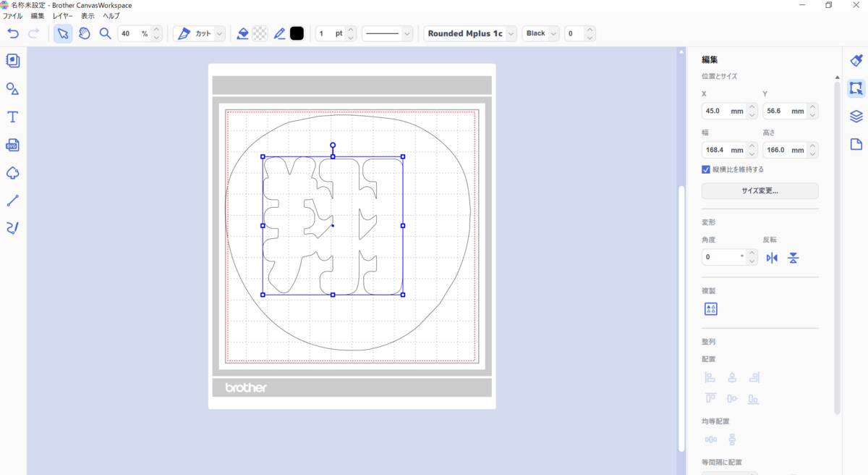Click the align bottom icon
This screenshot has width=868, height=475.
754,398
